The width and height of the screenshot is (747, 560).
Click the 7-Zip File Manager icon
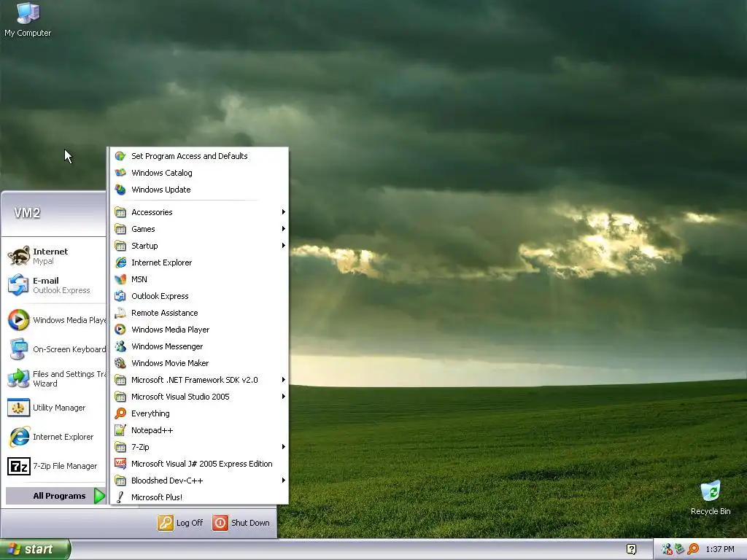pyautogui.click(x=18, y=466)
